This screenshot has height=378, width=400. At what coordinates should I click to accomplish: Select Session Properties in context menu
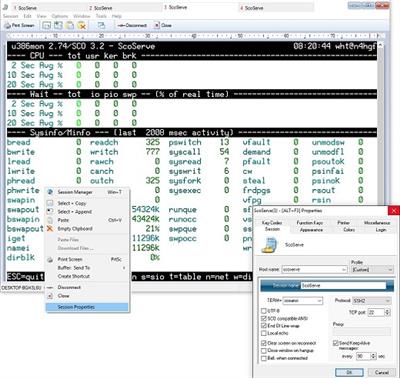(x=87, y=307)
